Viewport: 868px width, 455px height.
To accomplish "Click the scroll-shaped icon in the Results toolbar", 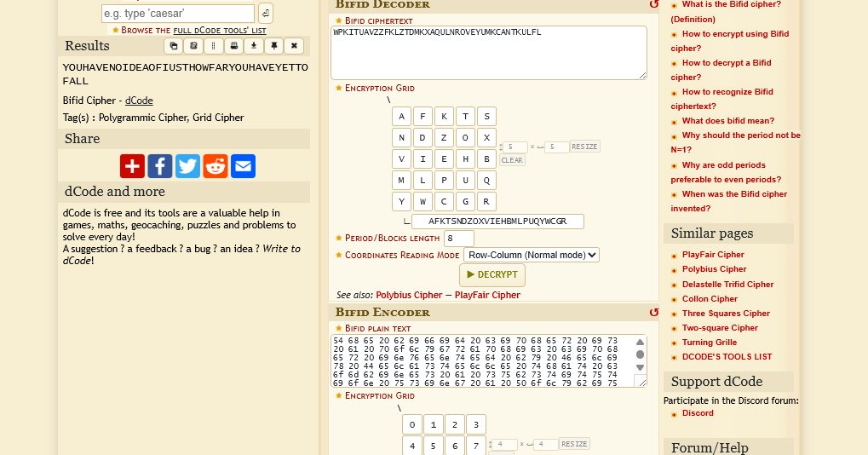I will click(x=193, y=46).
